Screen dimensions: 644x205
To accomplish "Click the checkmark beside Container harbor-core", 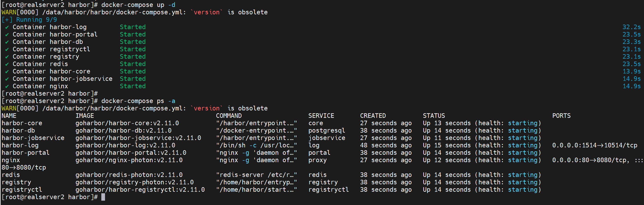I will pos(7,72).
